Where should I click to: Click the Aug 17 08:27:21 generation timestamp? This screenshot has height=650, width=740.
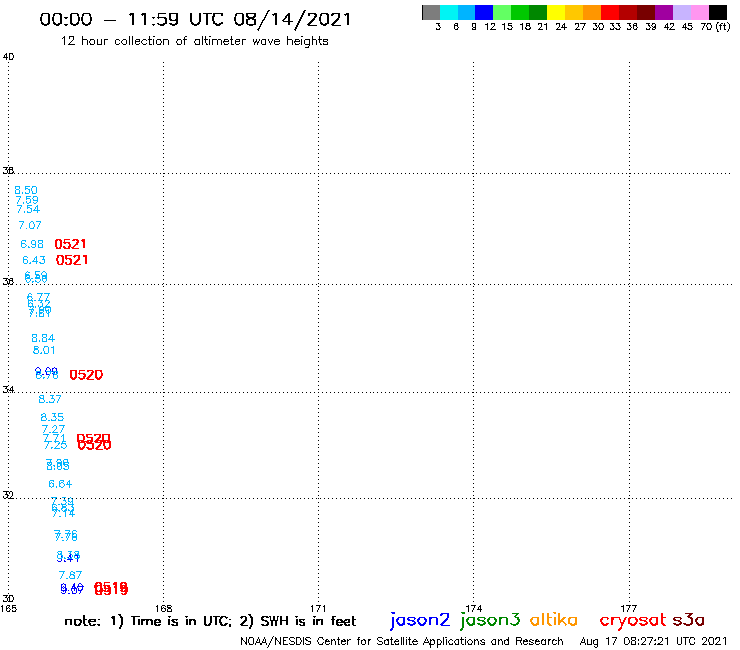653,642
